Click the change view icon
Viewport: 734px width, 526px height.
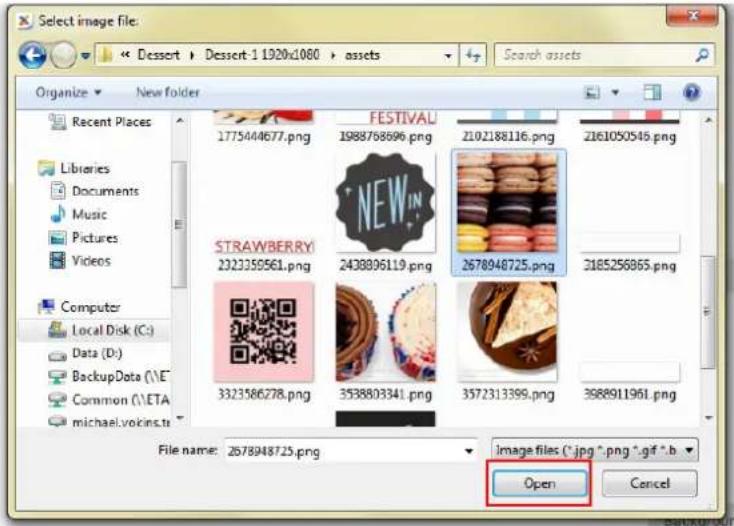point(592,93)
